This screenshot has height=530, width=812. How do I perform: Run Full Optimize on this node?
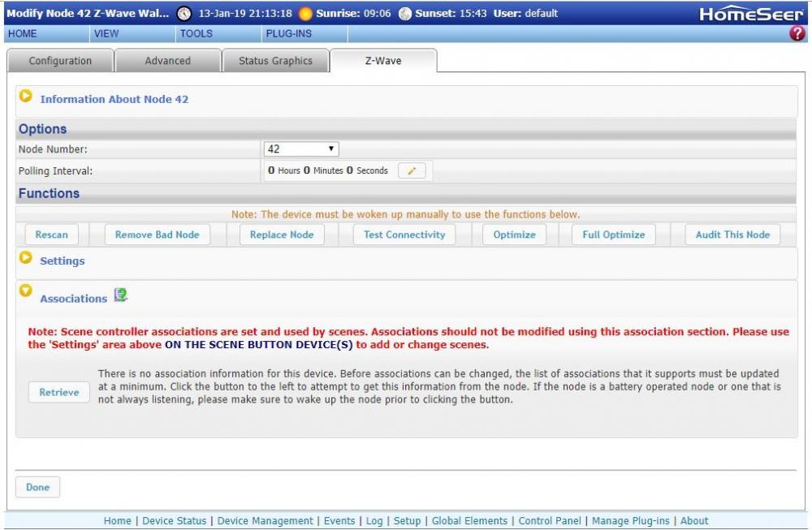click(613, 235)
